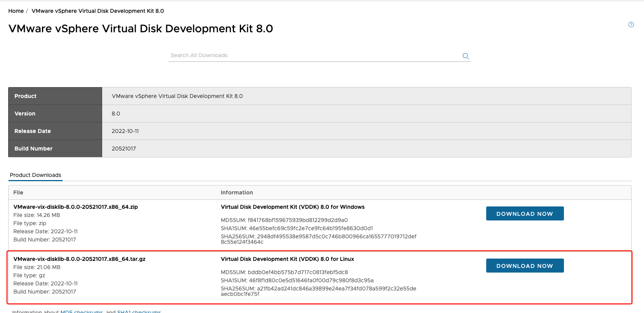Open the help question mark icon
Image resolution: width=644 pixels, height=313 pixels.
631,24
